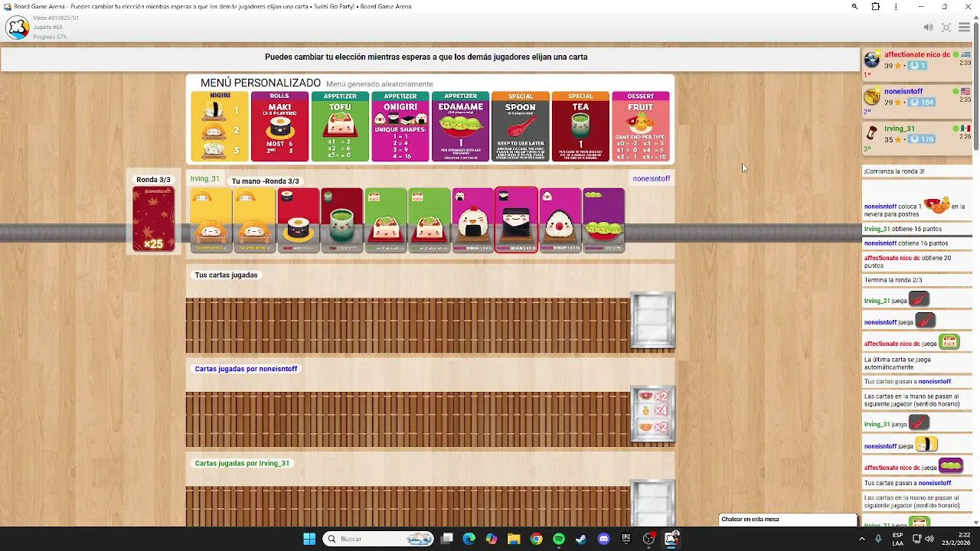Viewport: 980px width, 551px height.
Task: Click the noneisntoff label right of hand
Action: pyautogui.click(x=652, y=178)
